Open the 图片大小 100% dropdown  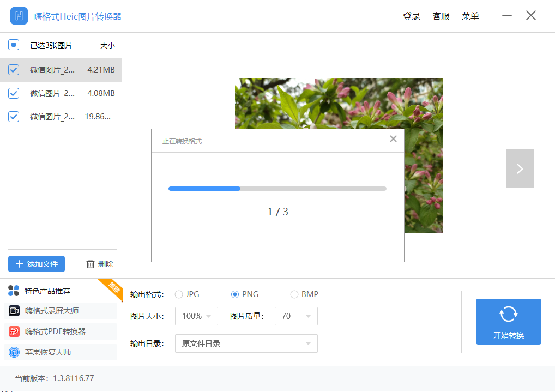196,316
